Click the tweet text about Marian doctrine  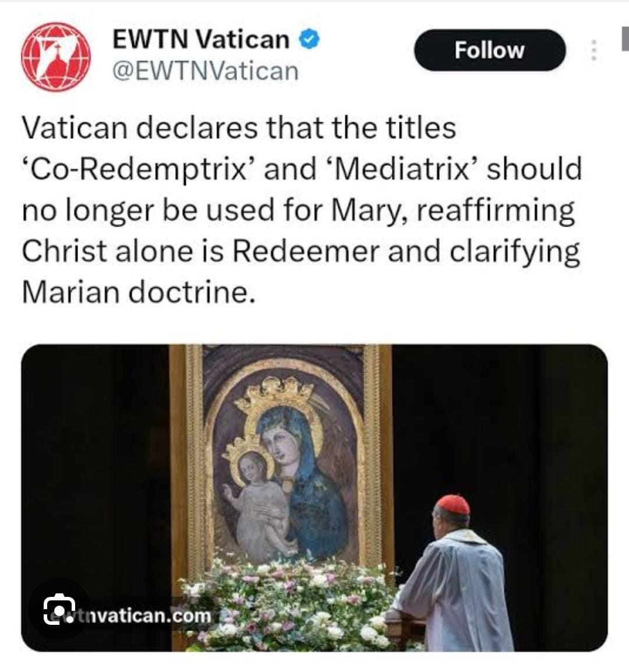pos(301,210)
